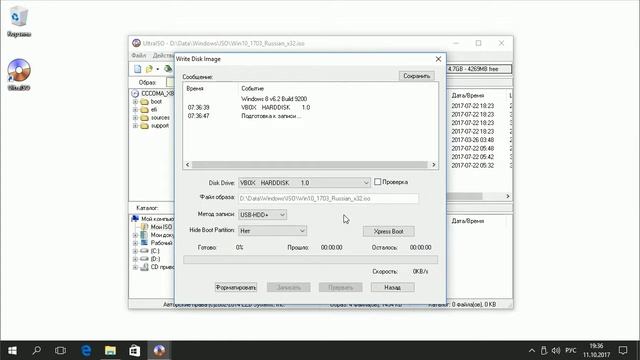
Task: Open the Windows Start menu
Action: click(12, 350)
